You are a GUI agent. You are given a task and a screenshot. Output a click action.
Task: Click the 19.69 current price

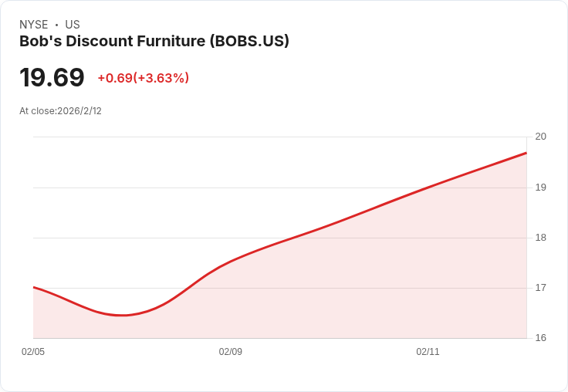52,78
